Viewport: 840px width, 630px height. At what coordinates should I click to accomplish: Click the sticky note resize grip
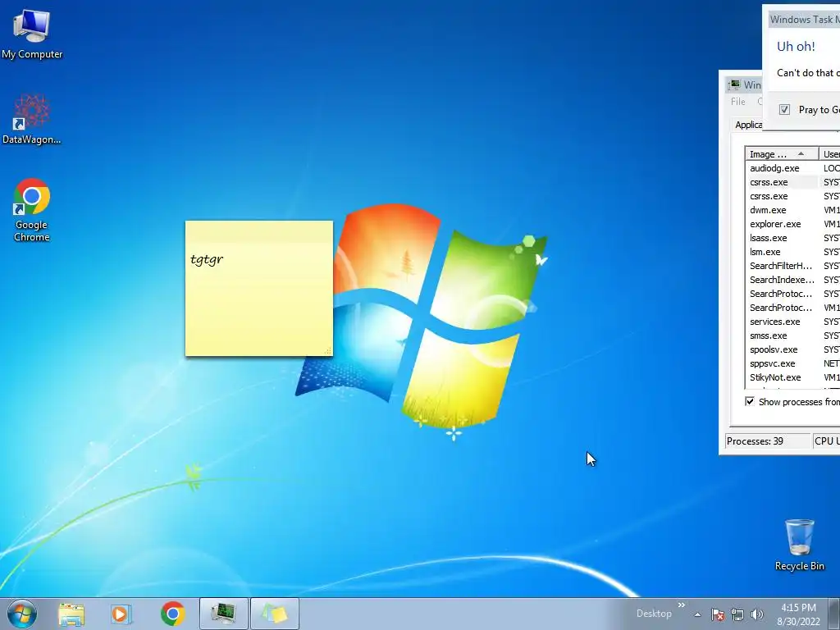[328, 351]
